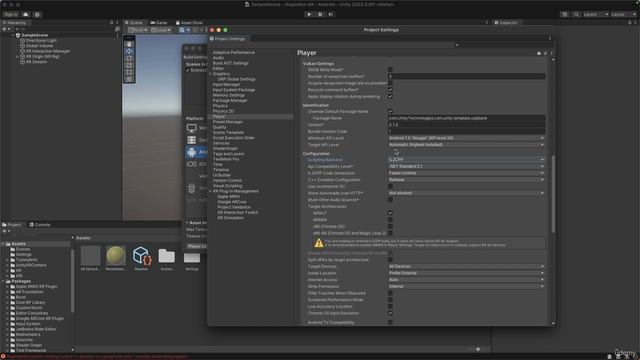This screenshot has width=640, height=360.
Task: Open Project Settings window kebab menu
Action: [550, 38]
